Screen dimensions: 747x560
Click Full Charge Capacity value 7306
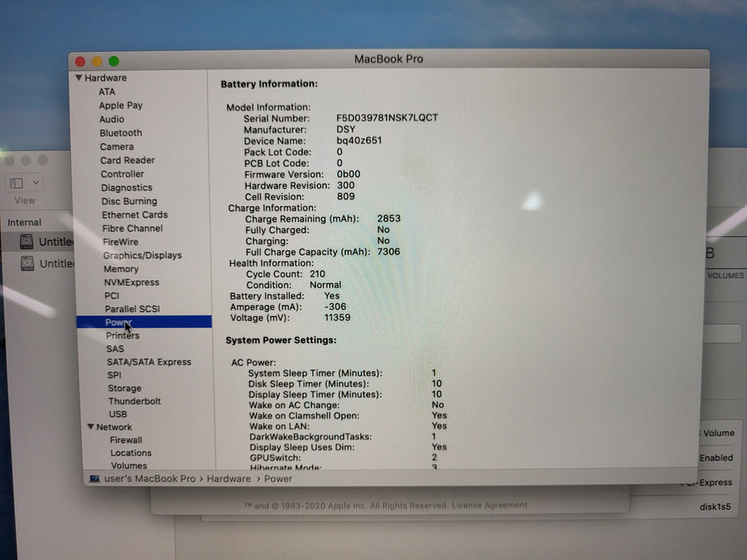[389, 251]
